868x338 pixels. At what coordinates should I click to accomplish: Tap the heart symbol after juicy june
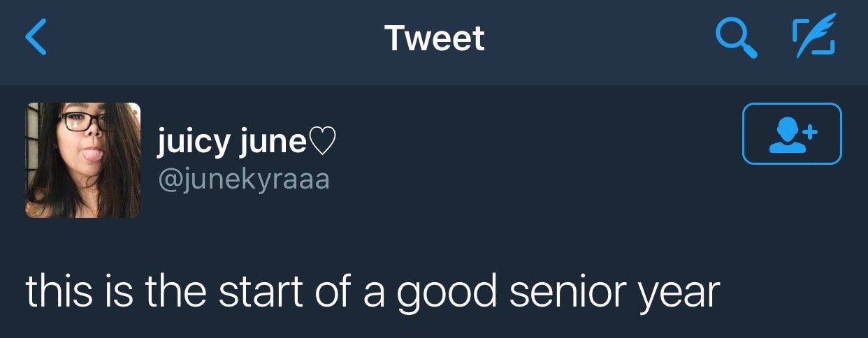click(323, 142)
